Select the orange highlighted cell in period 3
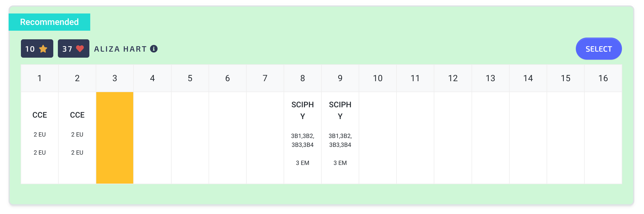The height and width of the screenshot is (214, 644). pyautogui.click(x=115, y=138)
